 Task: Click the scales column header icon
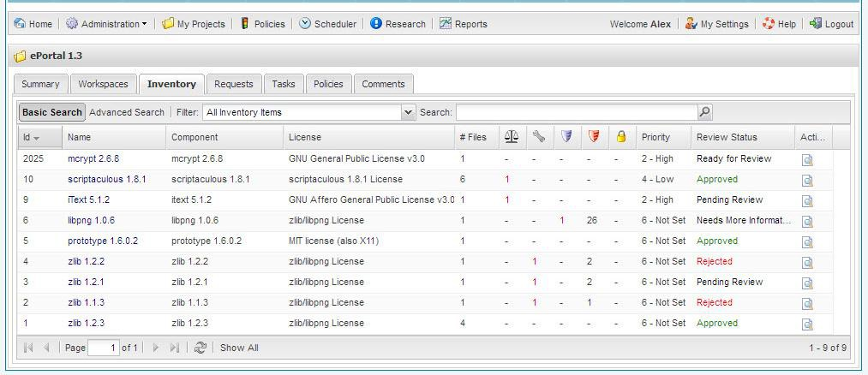[512, 137]
